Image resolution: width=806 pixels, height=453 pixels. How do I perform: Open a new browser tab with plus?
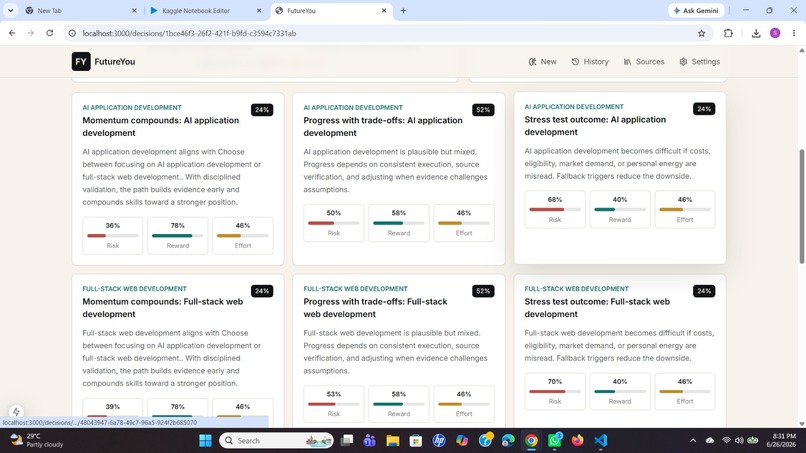[x=403, y=10]
